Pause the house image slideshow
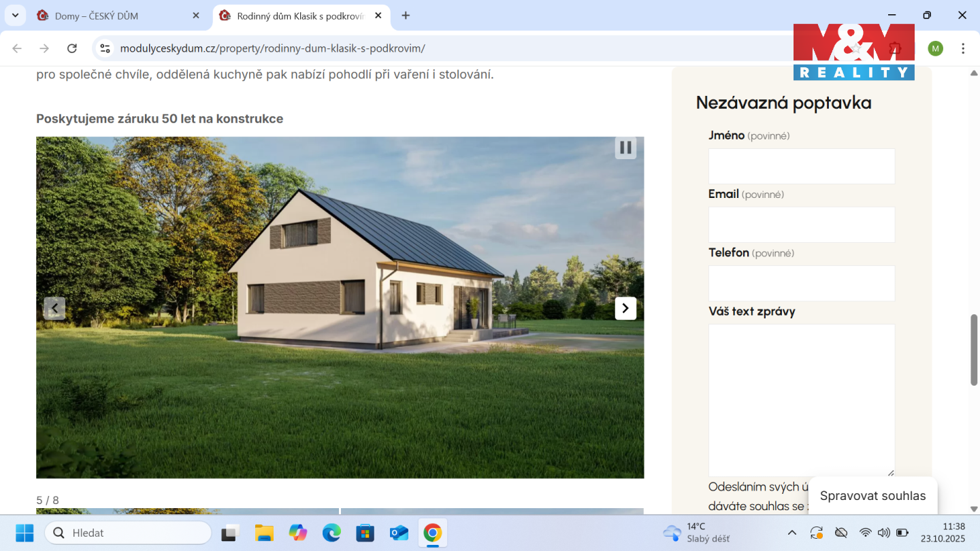 [625, 148]
